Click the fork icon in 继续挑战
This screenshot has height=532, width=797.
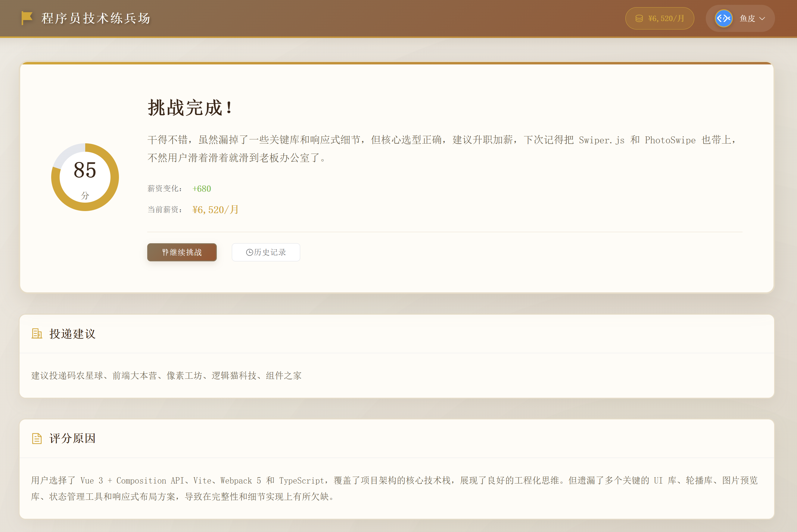point(165,252)
